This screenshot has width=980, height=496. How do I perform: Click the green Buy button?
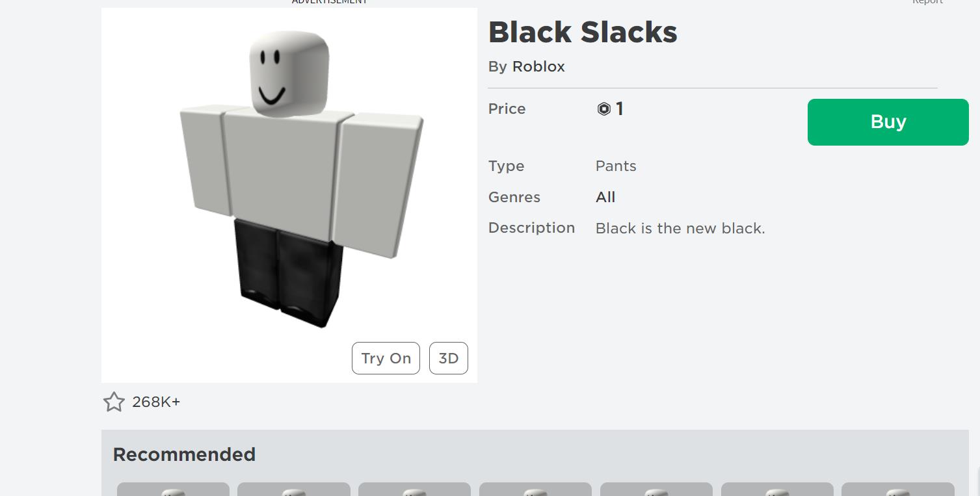pyautogui.click(x=888, y=122)
